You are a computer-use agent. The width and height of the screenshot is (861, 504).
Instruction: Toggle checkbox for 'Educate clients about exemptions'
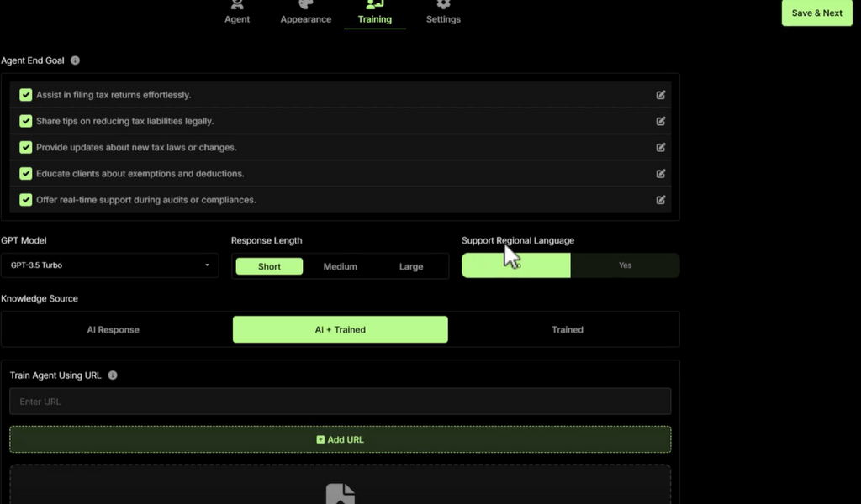[26, 174]
